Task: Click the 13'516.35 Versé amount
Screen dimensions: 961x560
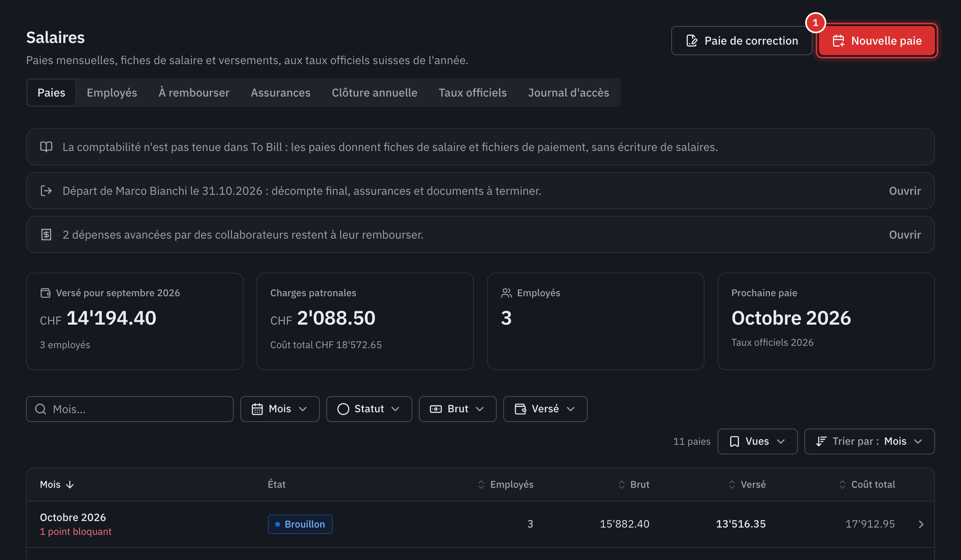Action: 741,524
